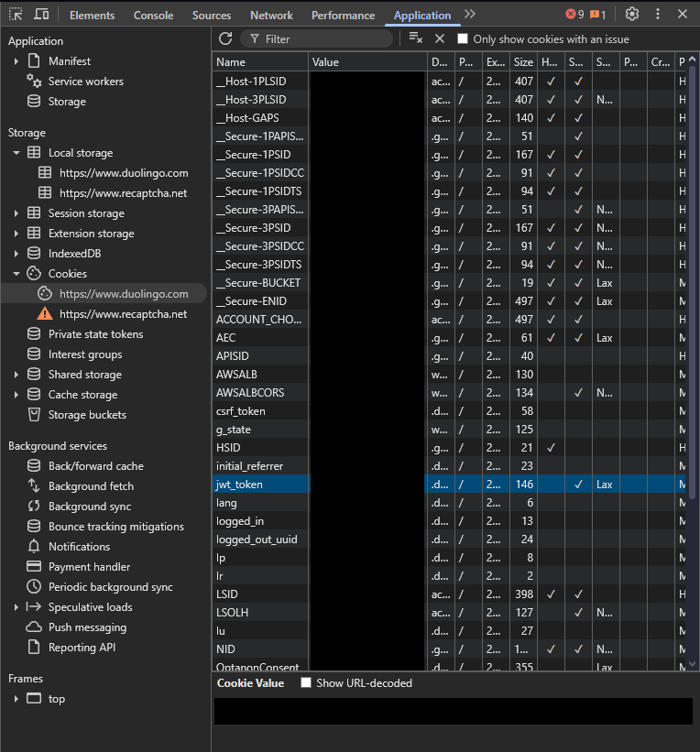
Task: Show more tabs via double chevron
Action: [x=470, y=15]
